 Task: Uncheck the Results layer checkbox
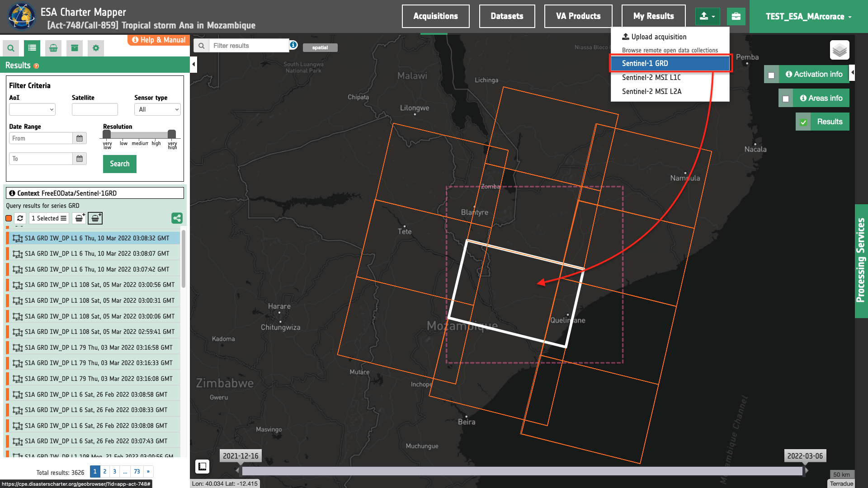803,122
